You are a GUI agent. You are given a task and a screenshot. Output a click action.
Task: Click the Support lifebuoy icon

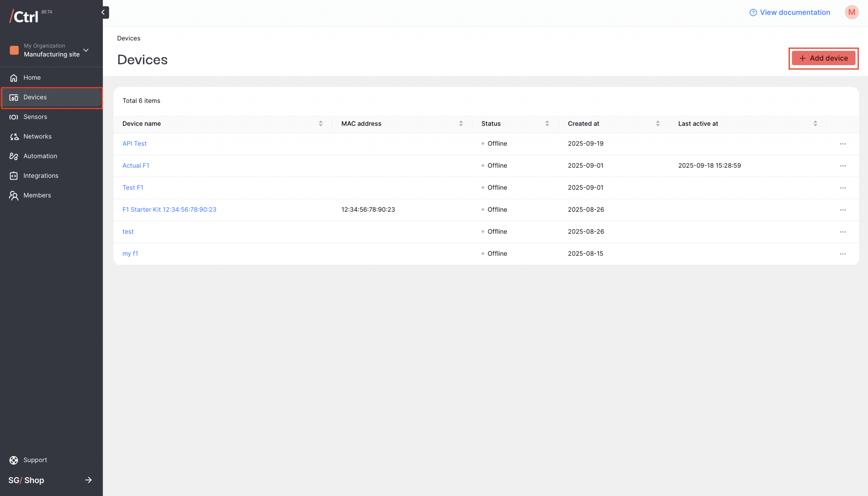point(14,460)
